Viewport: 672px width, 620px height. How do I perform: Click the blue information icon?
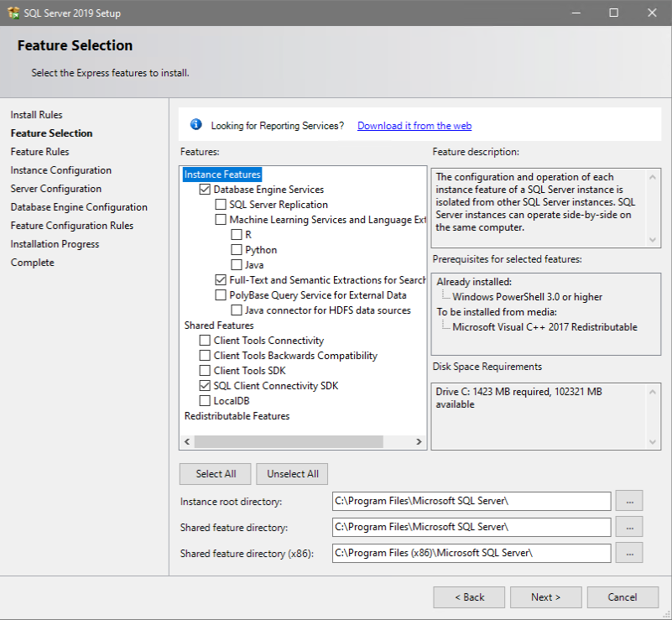(195, 125)
